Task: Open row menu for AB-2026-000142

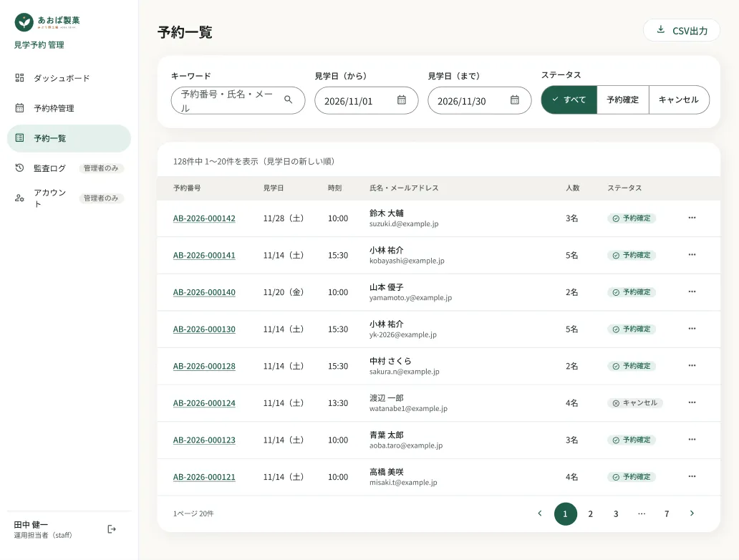Action: [x=692, y=218]
